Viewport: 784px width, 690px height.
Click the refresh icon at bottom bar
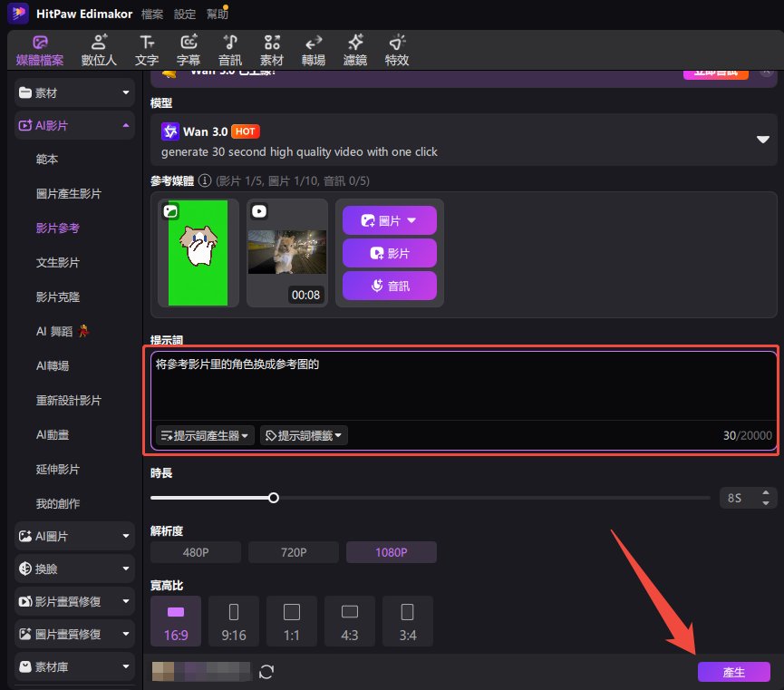tap(266, 672)
